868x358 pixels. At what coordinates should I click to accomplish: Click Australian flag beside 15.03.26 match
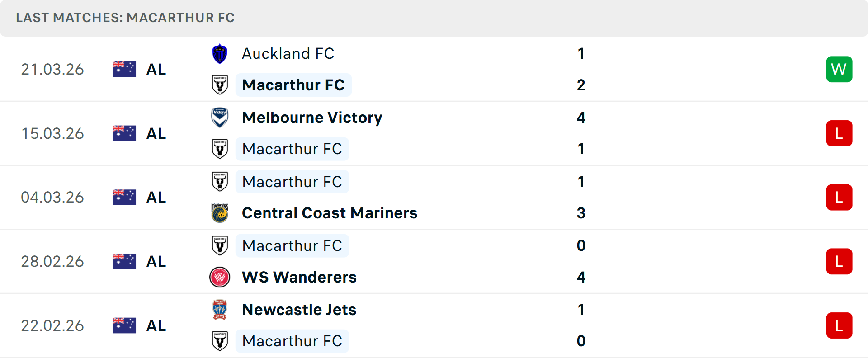[124, 133]
